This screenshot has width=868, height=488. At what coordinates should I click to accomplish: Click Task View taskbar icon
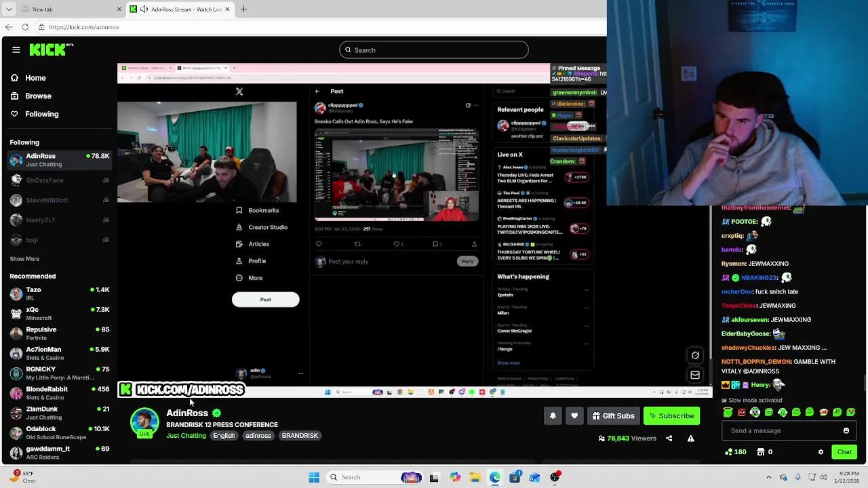pos(434,477)
